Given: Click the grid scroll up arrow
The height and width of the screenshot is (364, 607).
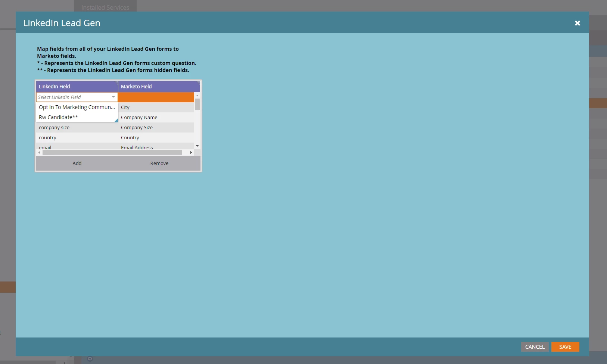Looking at the screenshot, I should pyautogui.click(x=197, y=96).
